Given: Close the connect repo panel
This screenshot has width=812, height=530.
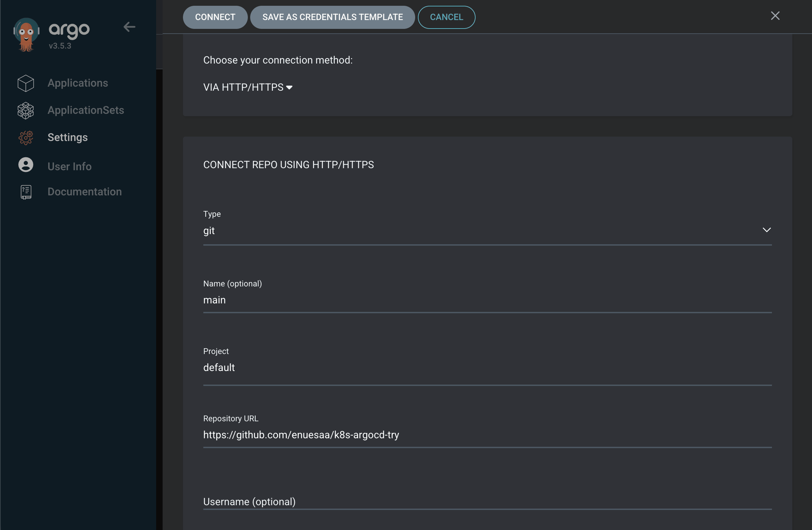Looking at the screenshot, I should point(775,16).
